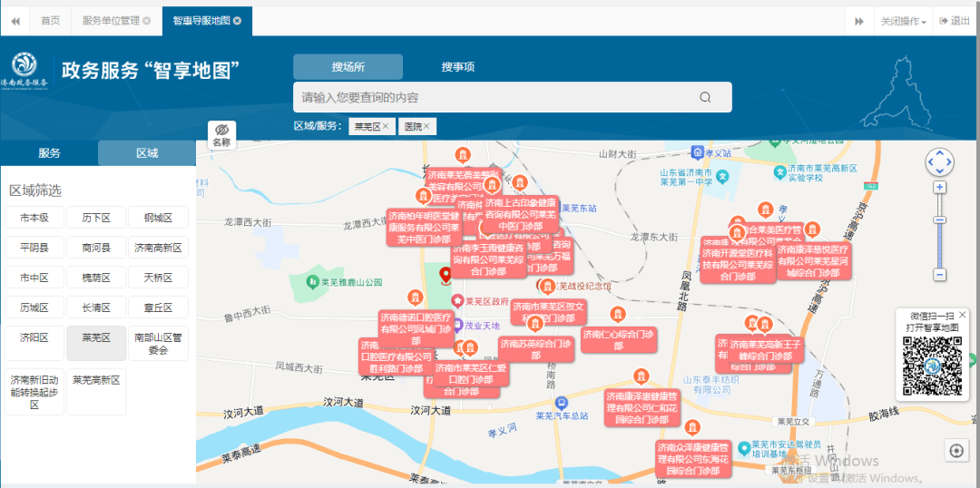This screenshot has height=488, width=980.
Task: Open the 关闭操作 dropdown
Action: click(x=903, y=21)
